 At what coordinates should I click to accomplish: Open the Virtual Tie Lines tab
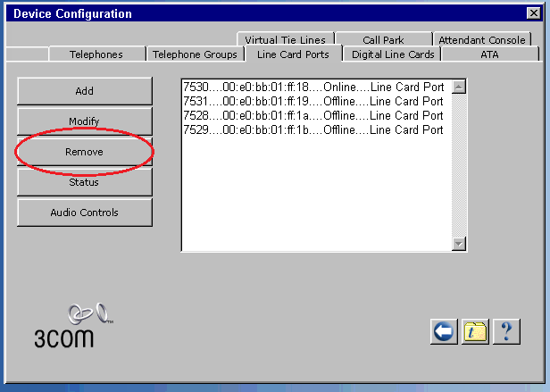click(x=286, y=40)
